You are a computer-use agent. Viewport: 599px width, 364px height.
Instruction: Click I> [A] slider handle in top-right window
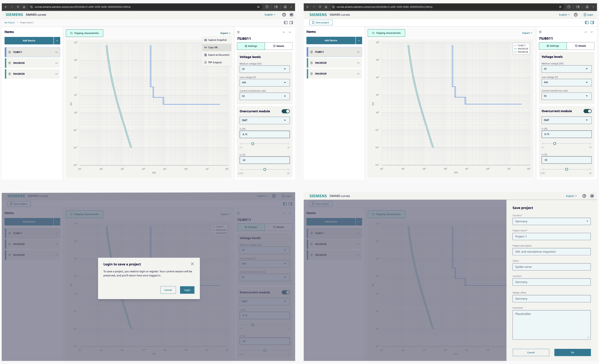tap(555, 144)
